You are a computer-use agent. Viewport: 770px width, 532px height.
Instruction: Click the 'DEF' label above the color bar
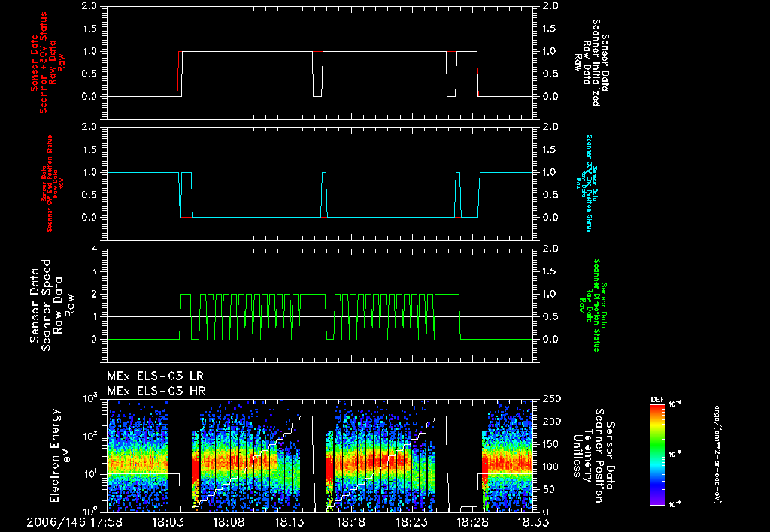657,400
